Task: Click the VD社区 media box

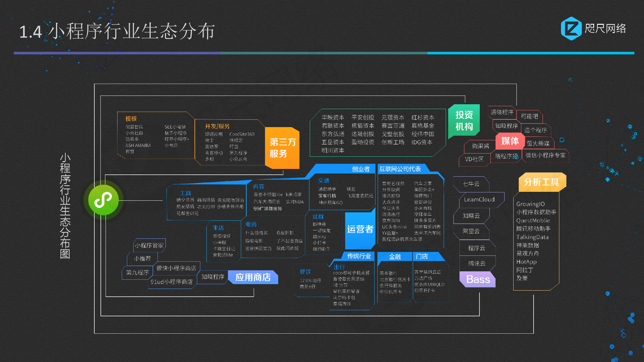Action: point(474,159)
